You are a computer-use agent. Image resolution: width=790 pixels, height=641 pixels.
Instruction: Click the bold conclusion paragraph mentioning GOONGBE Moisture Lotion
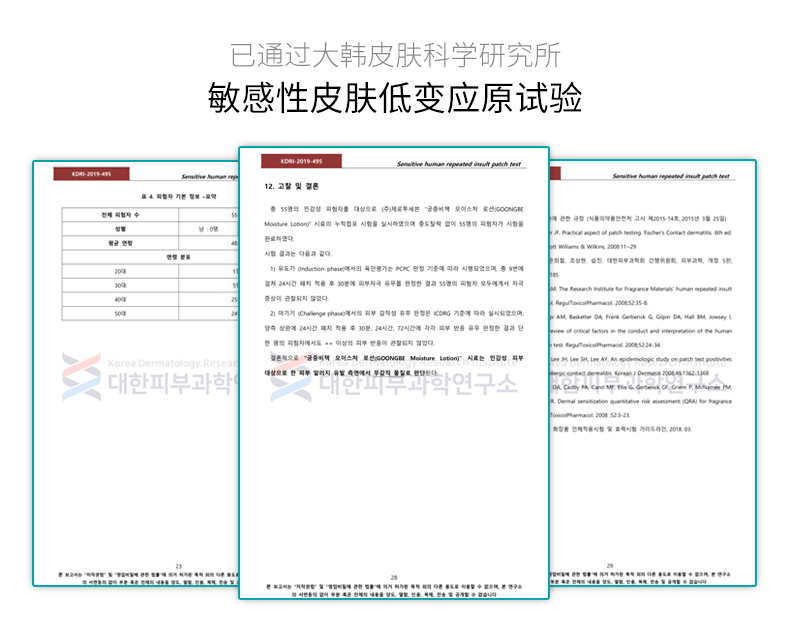point(394,365)
